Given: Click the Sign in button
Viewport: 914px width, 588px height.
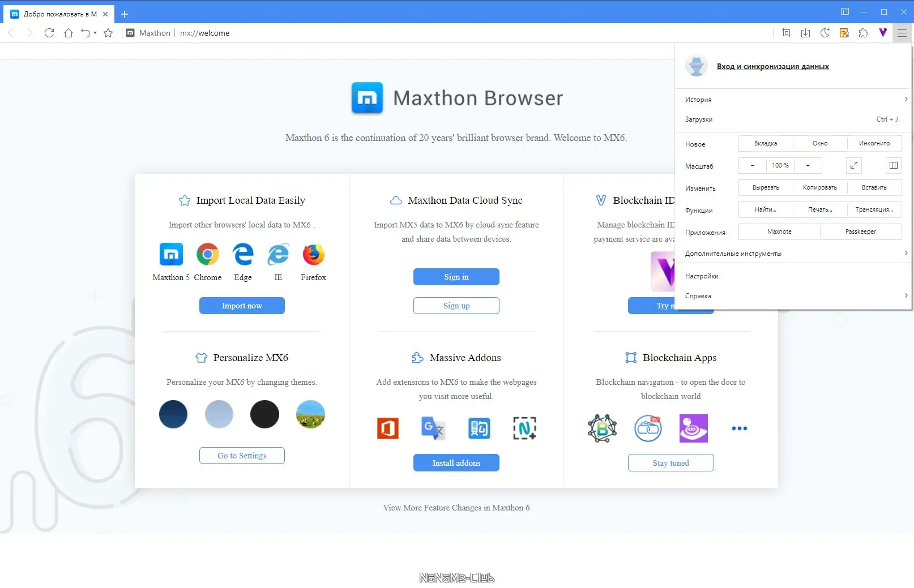Looking at the screenshot, I should tap(456, 277).
